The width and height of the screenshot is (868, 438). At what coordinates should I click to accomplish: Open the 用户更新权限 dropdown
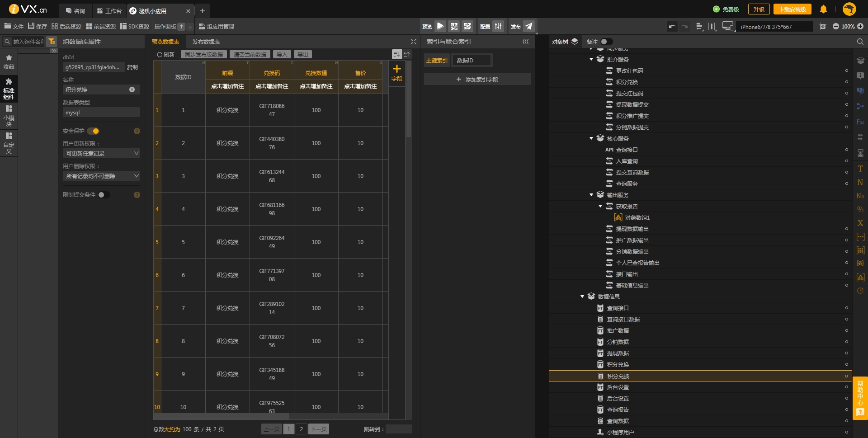(101, 153)
